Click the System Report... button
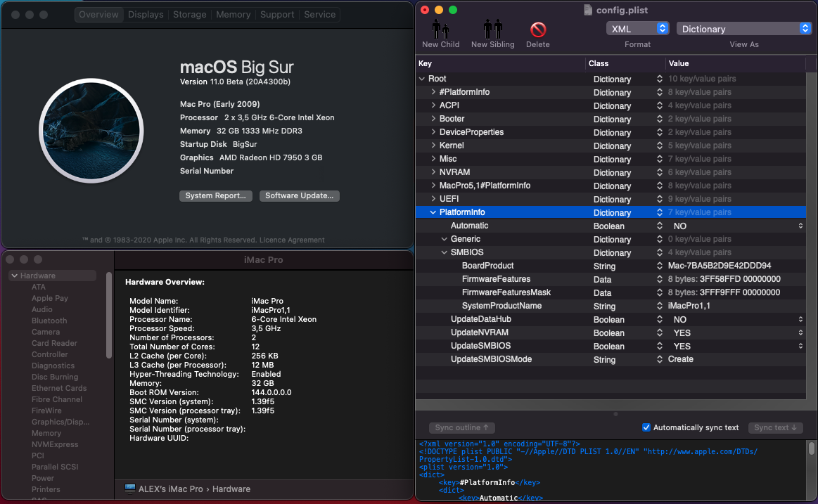Screen dimensions: 818x504 point(215,195)
